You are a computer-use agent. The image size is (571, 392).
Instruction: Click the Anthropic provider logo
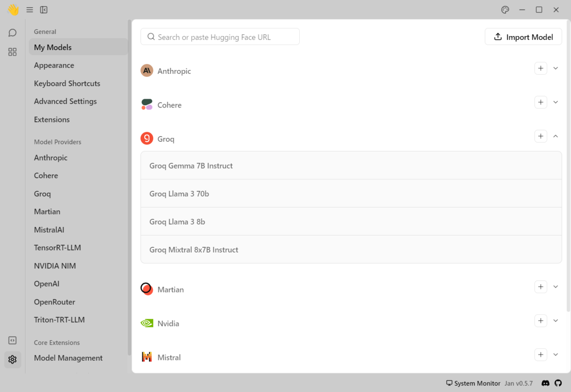[x=147, y=70]
